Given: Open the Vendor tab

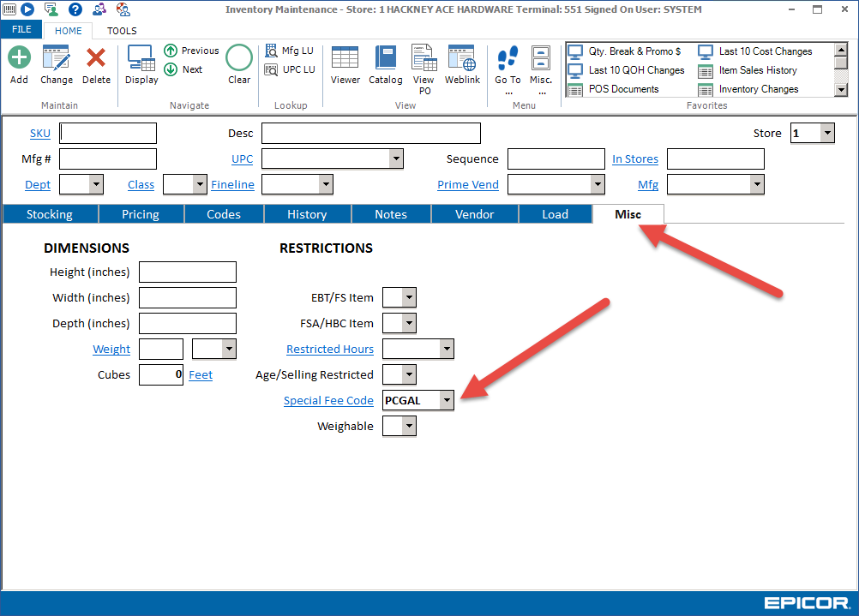Looking at the screenshot, I should click(x=474, y=214).
